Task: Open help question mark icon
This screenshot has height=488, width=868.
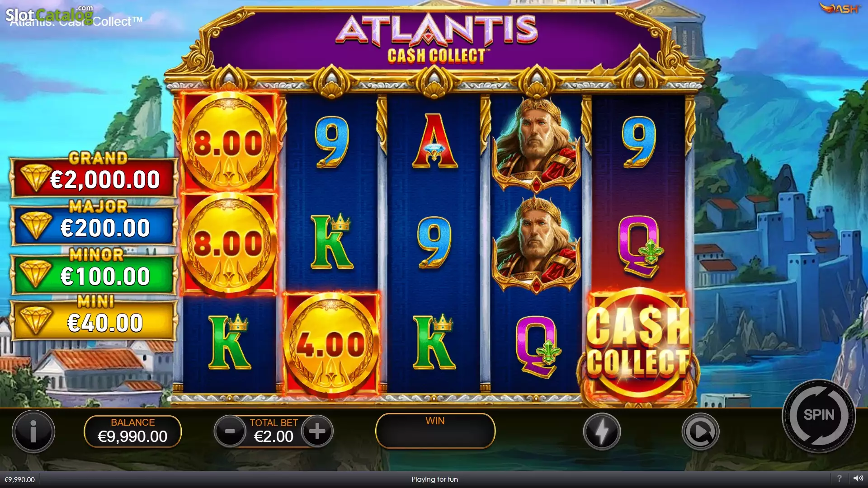Action: click(x=839, y=479)
